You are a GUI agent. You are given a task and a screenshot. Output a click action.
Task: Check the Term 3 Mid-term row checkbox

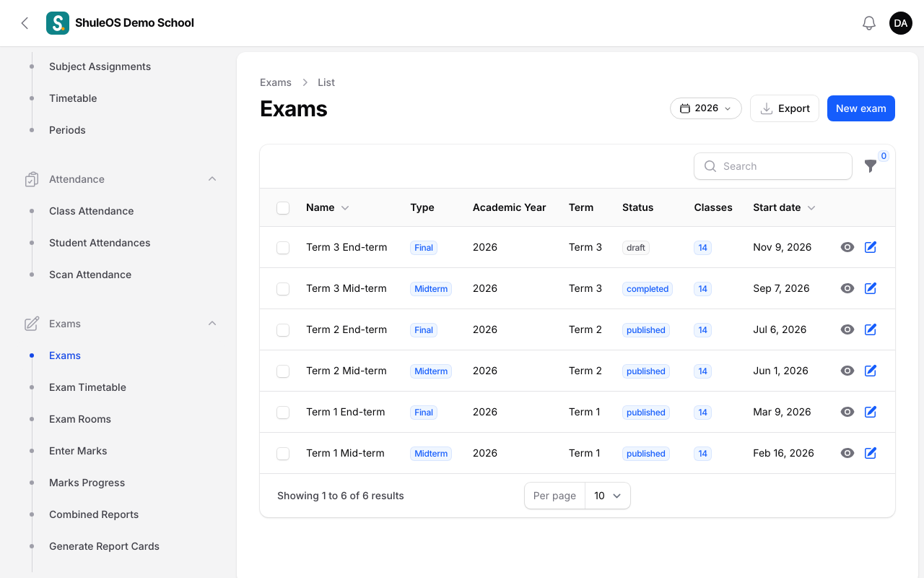pyautogui.click(x=283, y=289)
